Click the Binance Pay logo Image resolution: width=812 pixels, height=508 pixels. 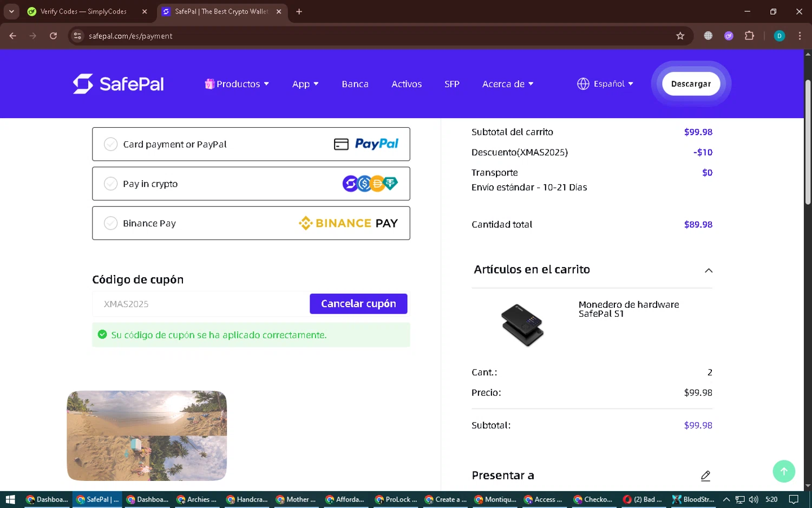(348, 223)
